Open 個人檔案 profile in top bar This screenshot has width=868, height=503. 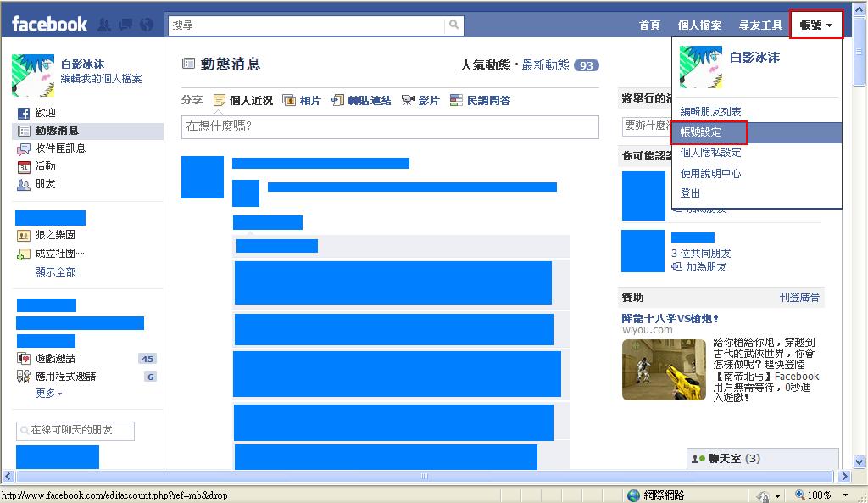[699, 25]
